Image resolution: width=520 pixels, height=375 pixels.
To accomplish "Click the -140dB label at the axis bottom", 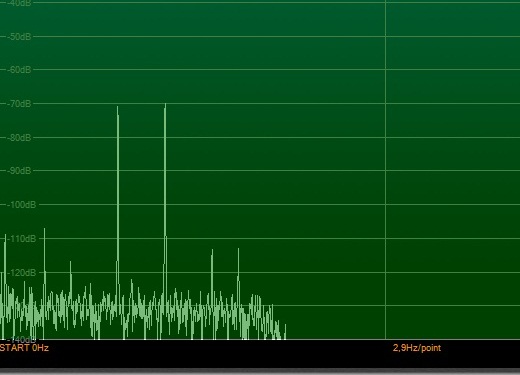I will pyautogui.click(x=21, y=339).
